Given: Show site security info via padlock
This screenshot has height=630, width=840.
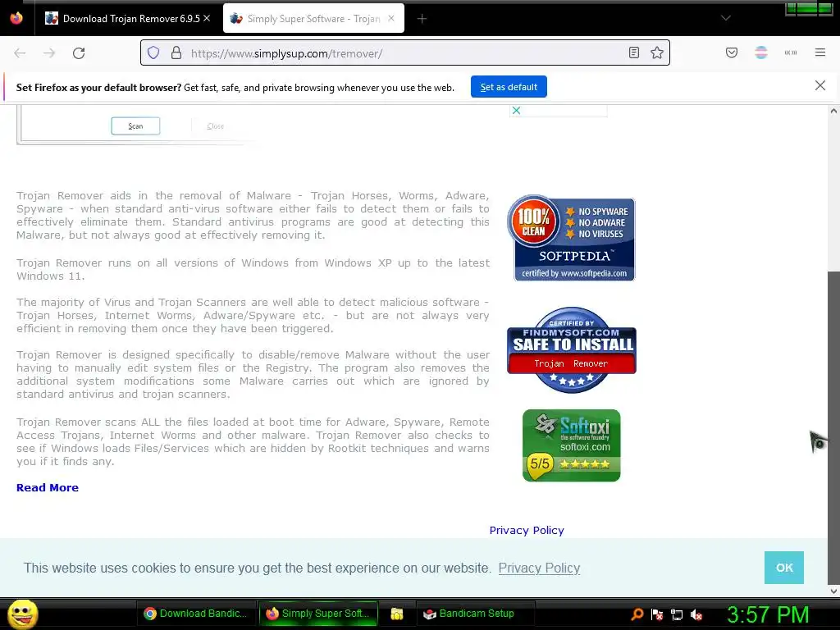Looking at the screenshot, I should [176, 53].
